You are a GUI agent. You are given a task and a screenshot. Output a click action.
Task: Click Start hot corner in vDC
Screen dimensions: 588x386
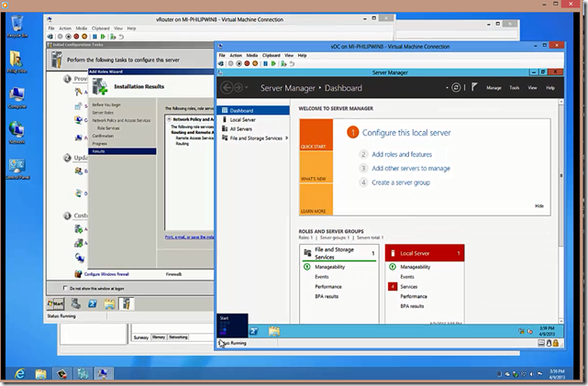tap(232, 325)
